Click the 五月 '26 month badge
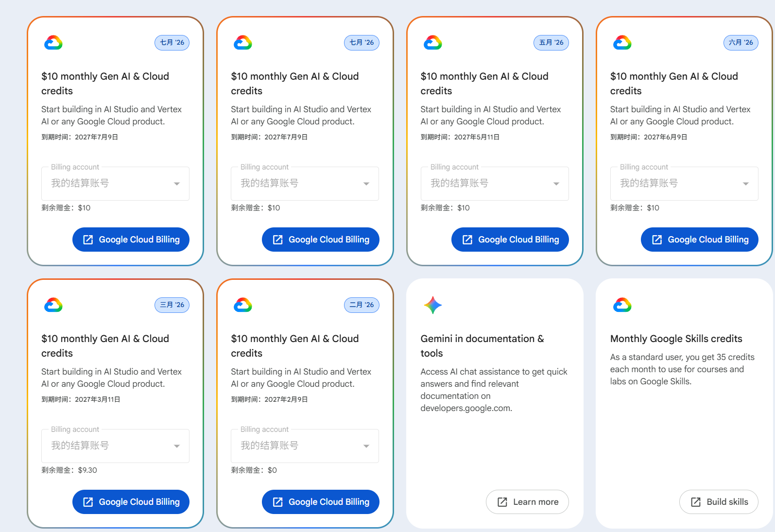Screen dimensions: 775x532 [551, 43]
